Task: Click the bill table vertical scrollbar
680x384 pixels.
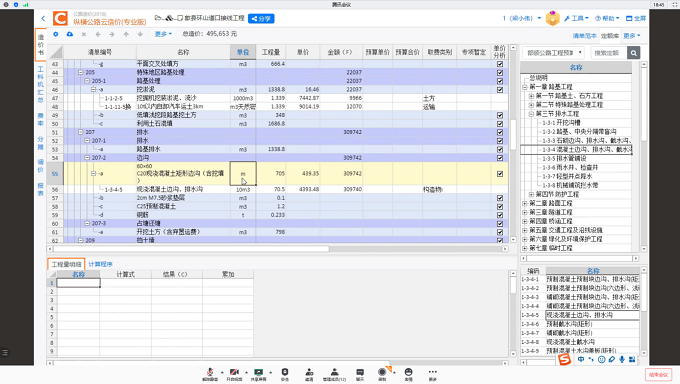Action: (513, 135)
